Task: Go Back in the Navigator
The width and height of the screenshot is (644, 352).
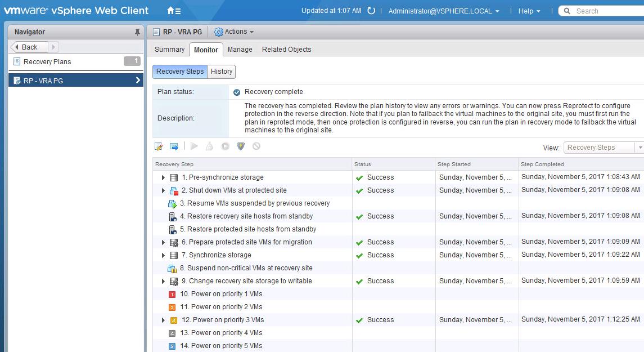Action: point(29,47)
